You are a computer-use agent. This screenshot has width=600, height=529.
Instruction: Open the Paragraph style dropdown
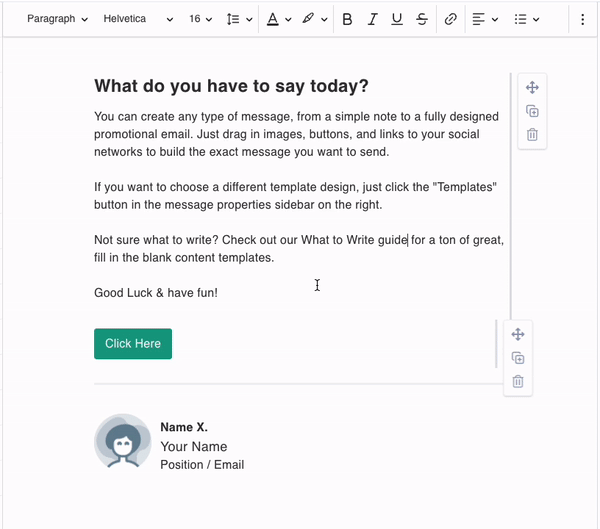[x=57, y=19]
